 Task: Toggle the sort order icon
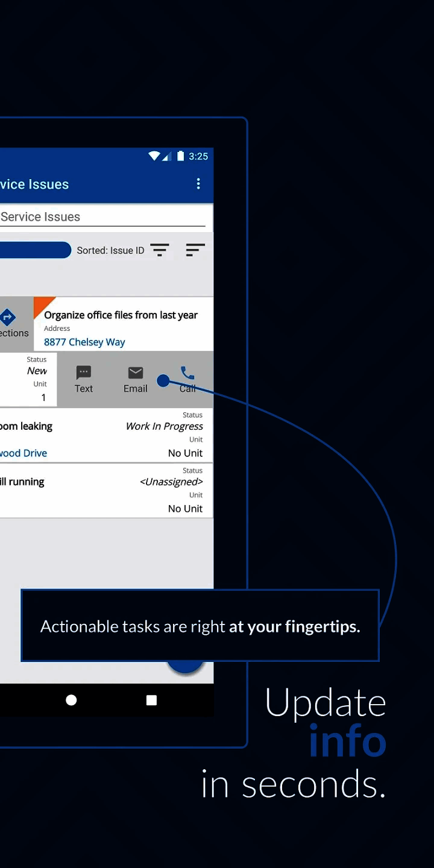pyautogui.click(x=195, y=250)
